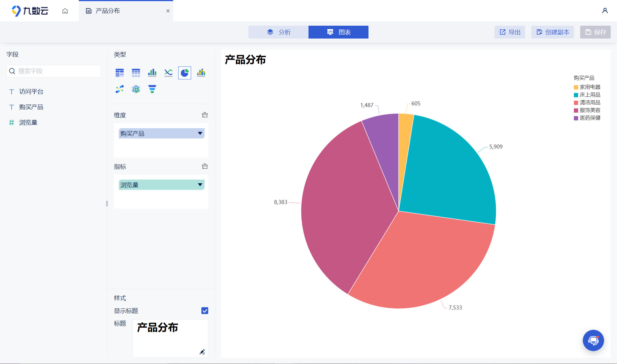
Task: Switch to the 图表 tab
Action: pos(338,32)
